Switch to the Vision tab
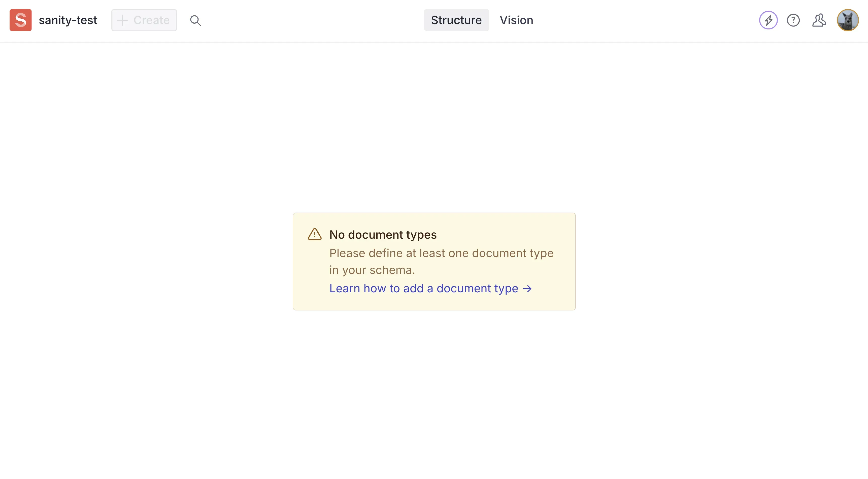Viewport: 868px width, 479px height. pyautogui.click(x=516, y=20)
